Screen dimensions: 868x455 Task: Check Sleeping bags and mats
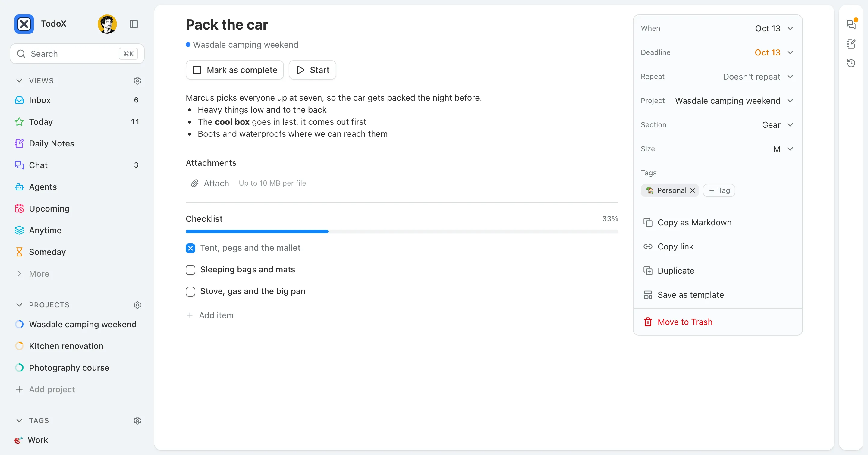(190, 270)
